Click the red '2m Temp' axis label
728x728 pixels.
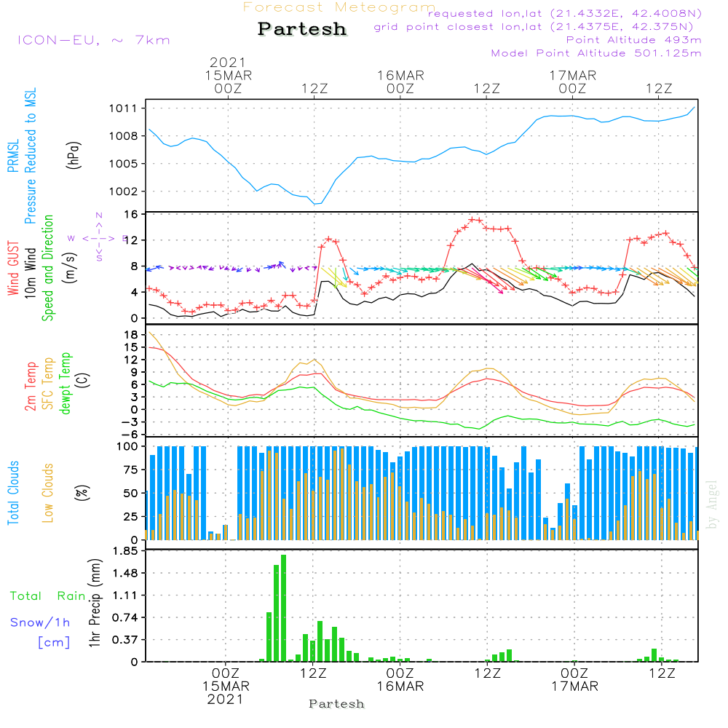tap(30, 387)
